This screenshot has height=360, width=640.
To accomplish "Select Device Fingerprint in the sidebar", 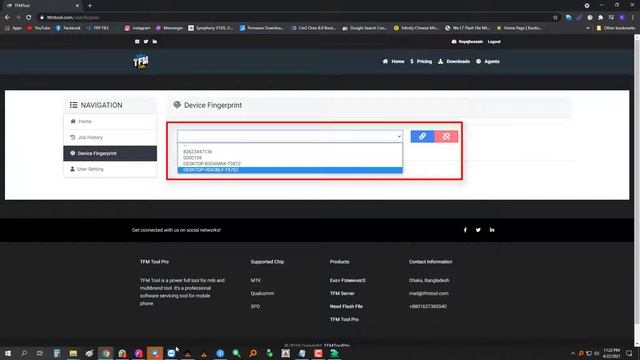I will pyautogui.click(x=110, y=153).
